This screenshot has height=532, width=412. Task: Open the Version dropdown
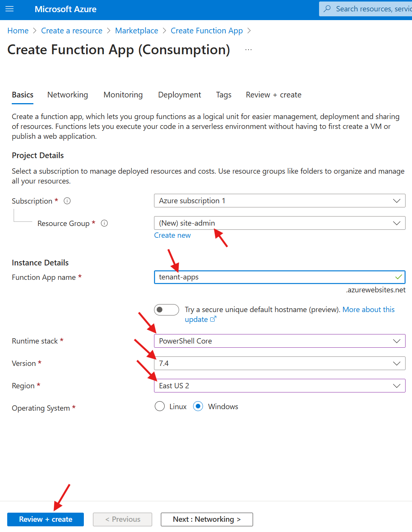(x=396, y=363)
